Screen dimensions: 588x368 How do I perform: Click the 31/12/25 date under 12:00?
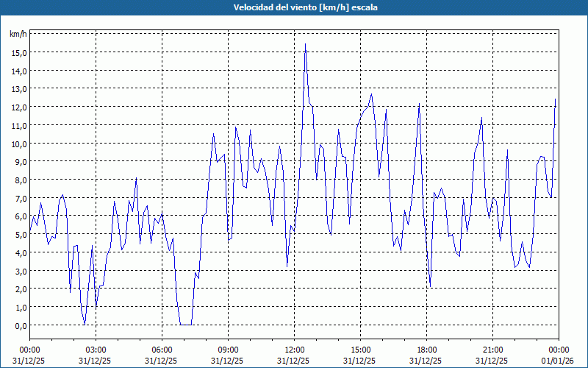tap(293, 361)
